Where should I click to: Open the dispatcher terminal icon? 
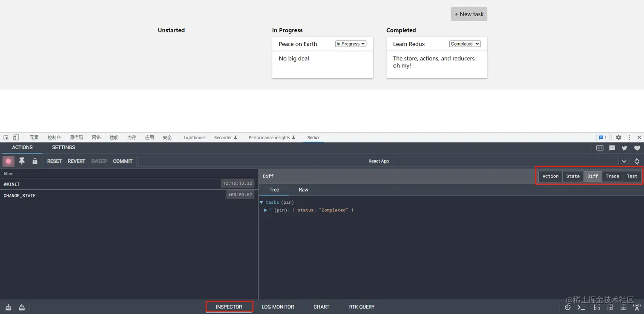tap(581, 307)
